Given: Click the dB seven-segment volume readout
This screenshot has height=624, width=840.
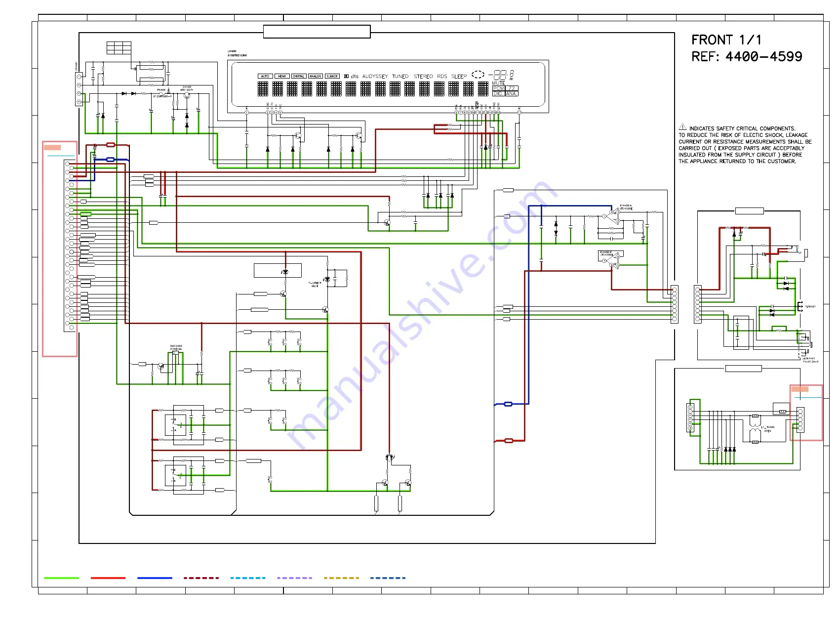Looking at the screenshot, I should coord(502,75).
